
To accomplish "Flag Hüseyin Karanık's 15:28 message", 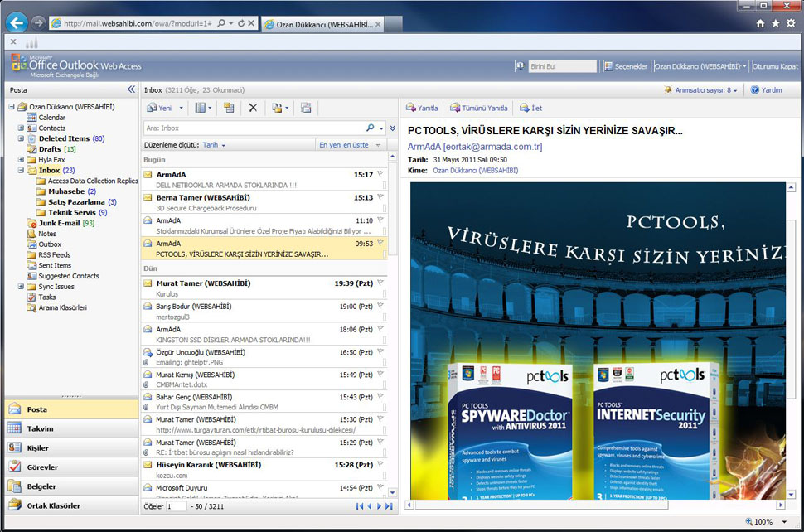I will [x=380, y=464].
